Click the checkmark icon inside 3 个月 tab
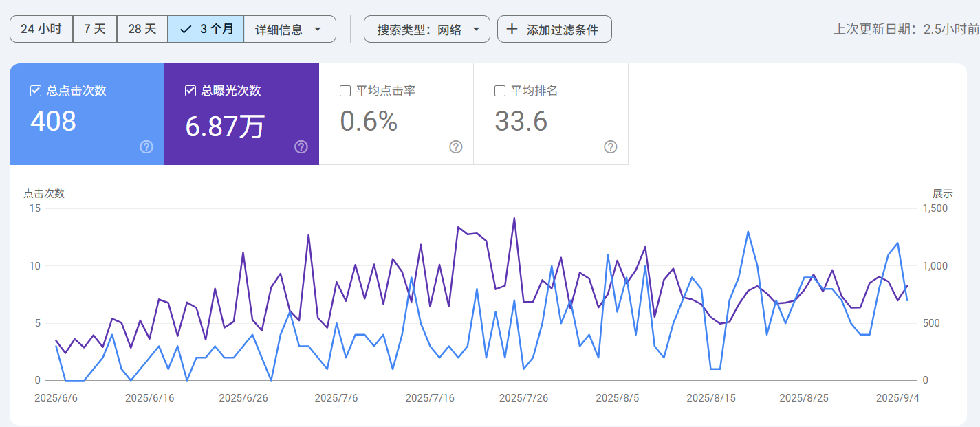The image size is (980, 427). 184,29
